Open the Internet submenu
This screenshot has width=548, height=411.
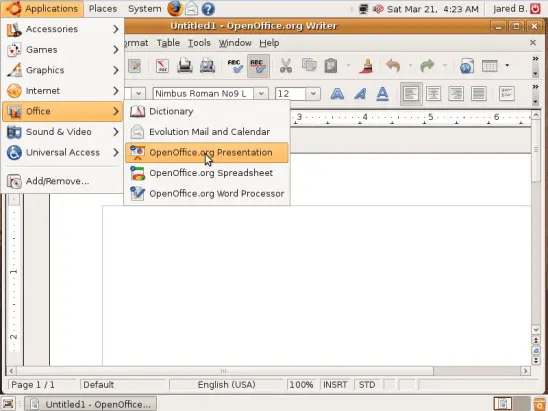pyautogui.click(x=62, y=91)
